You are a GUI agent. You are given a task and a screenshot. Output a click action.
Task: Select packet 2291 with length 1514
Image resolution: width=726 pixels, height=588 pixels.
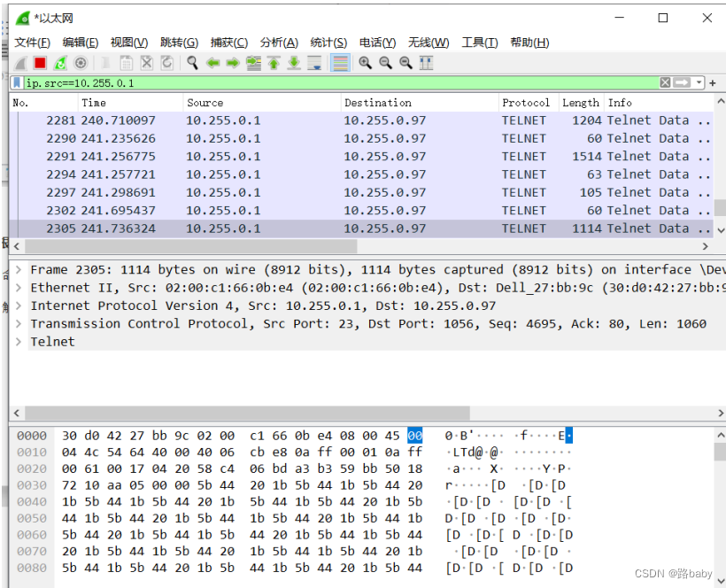[361, 157]
